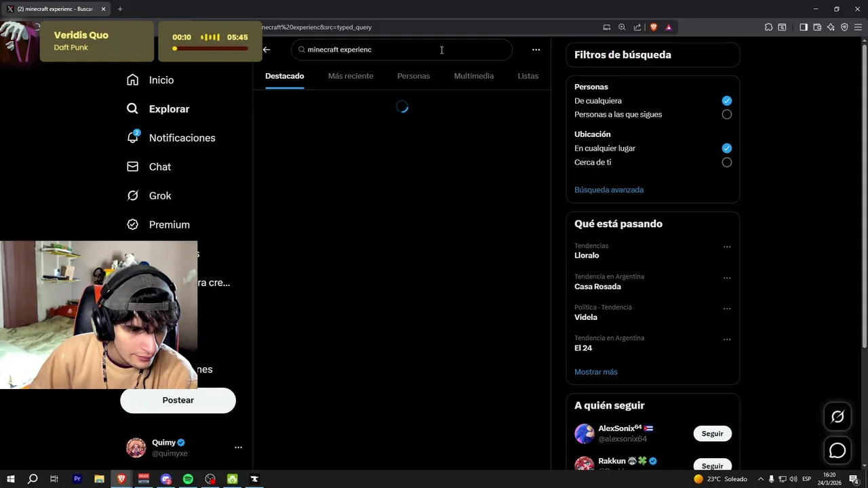Open options for Lloralo trend
The width and height of the screenshot is (868, 488).
[727, 247]
